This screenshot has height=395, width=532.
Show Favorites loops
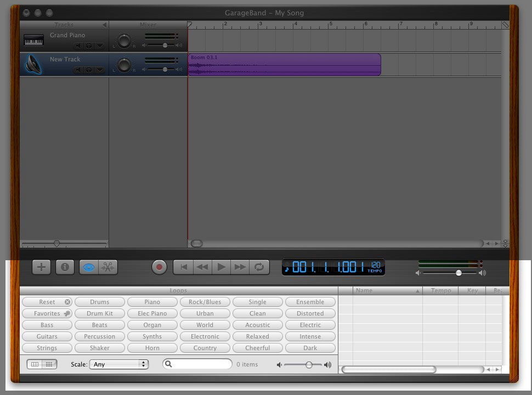[x=47, y=313]
